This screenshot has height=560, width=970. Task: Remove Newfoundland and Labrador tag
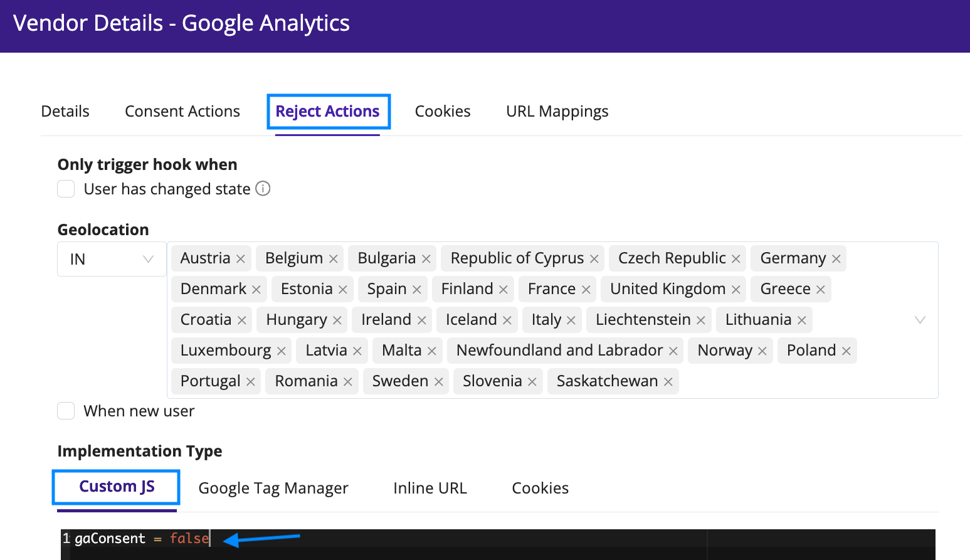[x=673, y=351]
